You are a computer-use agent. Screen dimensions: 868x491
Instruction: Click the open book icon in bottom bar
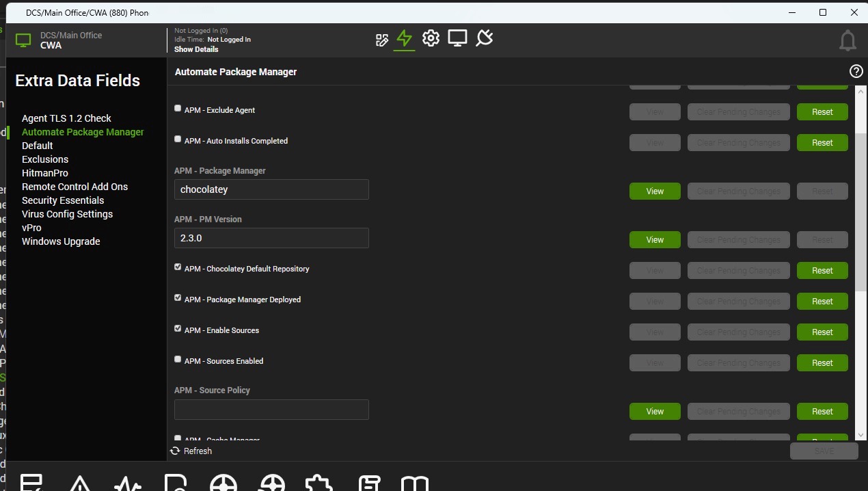(x=414, y=483)
